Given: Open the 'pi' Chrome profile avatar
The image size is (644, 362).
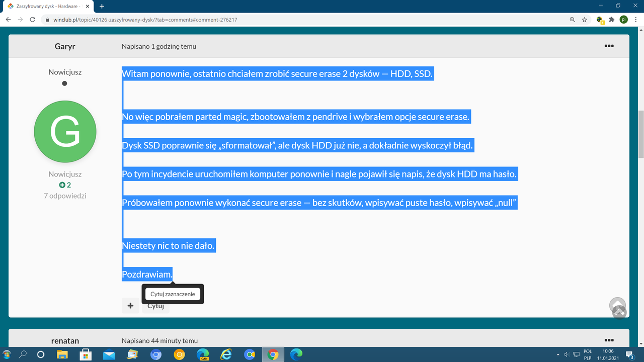Looking at the screenshot, I should click(624, 20).
